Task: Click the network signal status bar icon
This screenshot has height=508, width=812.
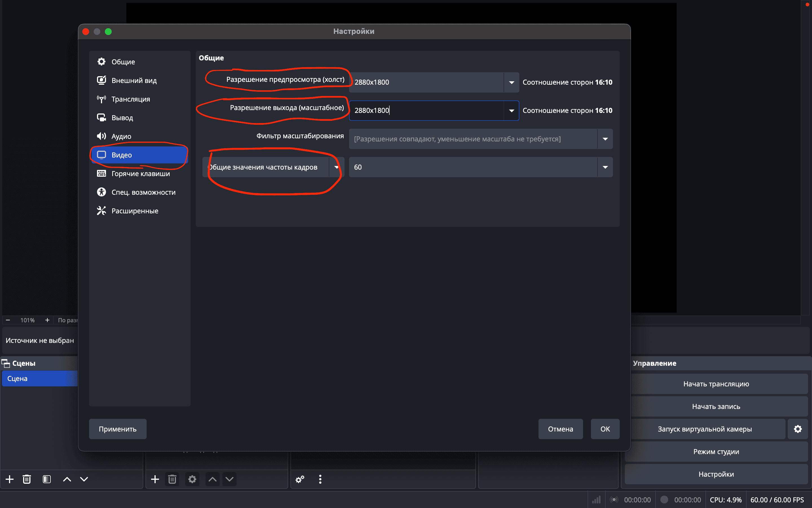Action: (x=596, y=500)
